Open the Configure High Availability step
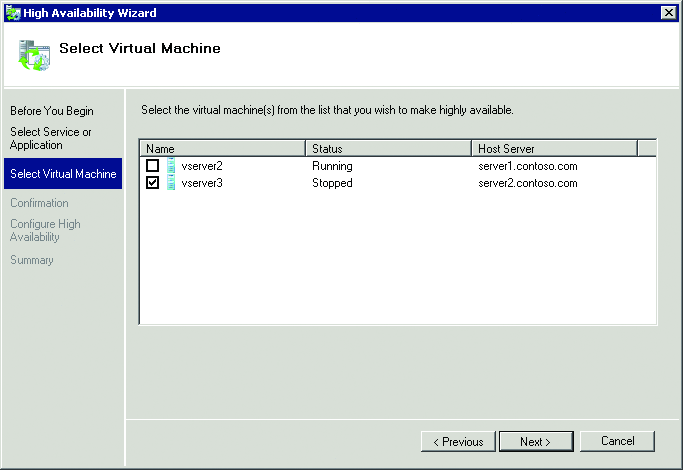Screen dimensions: 683x470 pos(45,230)
